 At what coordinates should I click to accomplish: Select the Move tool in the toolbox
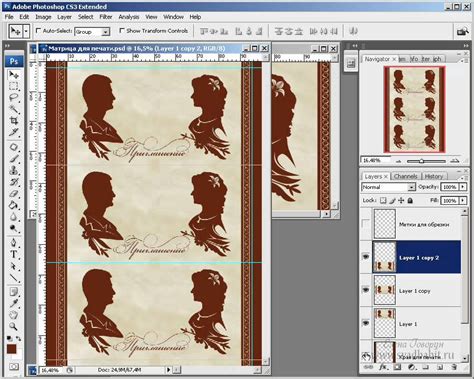(14, 75)
